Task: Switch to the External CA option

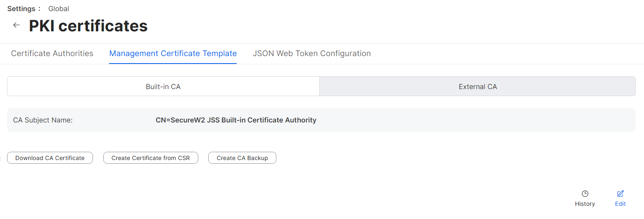Action: [x=478, y=87]
